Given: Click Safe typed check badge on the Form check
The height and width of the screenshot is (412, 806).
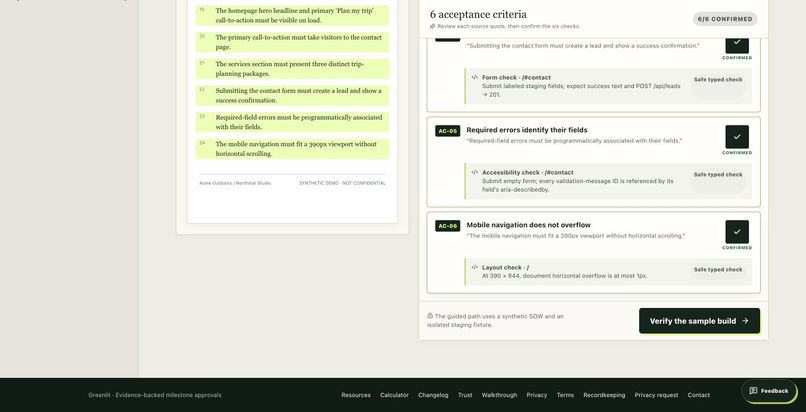Looking at the screenshot, I should pyautogui.click(x=718, y=80).
